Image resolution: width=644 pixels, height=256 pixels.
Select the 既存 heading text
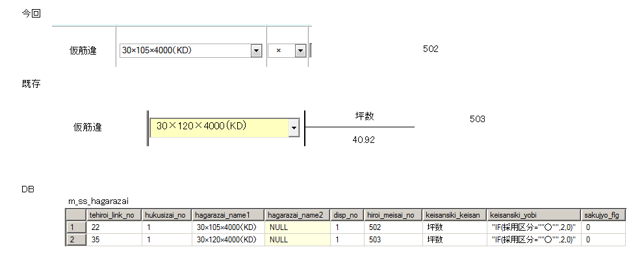31,84
